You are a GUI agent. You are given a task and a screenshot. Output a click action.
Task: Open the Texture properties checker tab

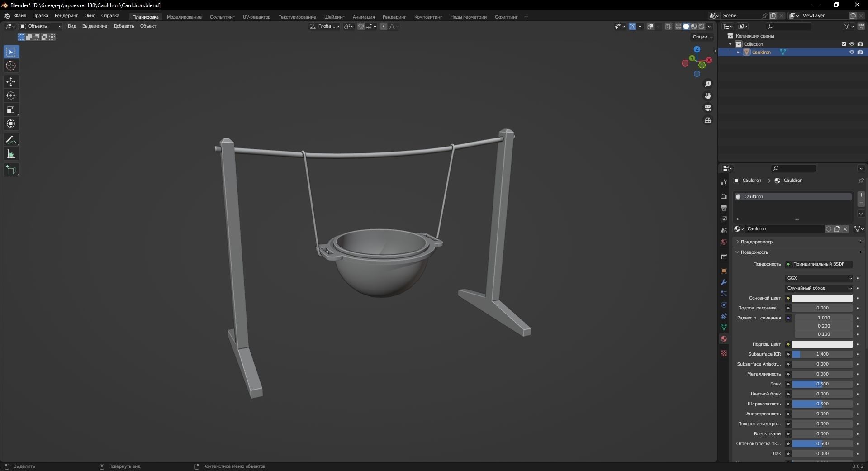click(724, 353)
